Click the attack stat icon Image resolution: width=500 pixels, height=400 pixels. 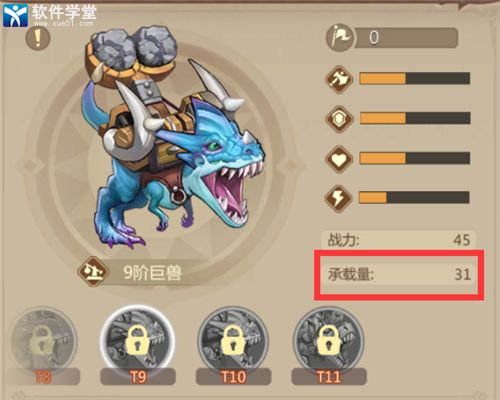click(339, 79)
